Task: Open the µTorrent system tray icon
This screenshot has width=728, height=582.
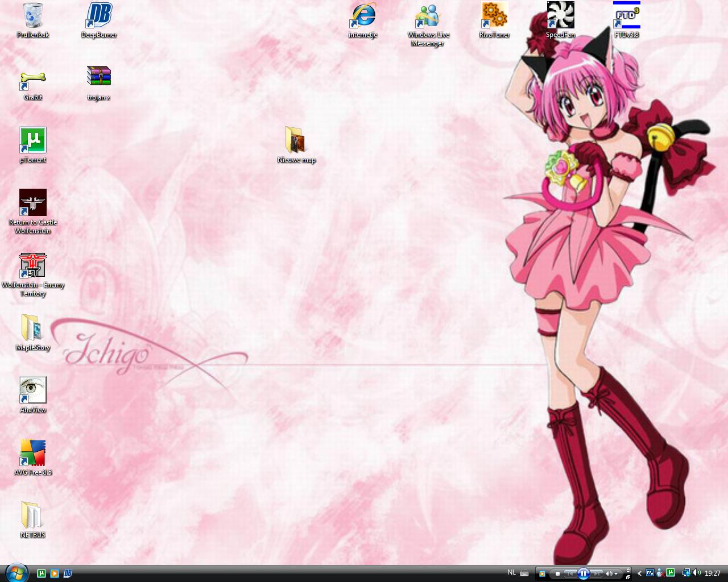Action: coord(671,573)
